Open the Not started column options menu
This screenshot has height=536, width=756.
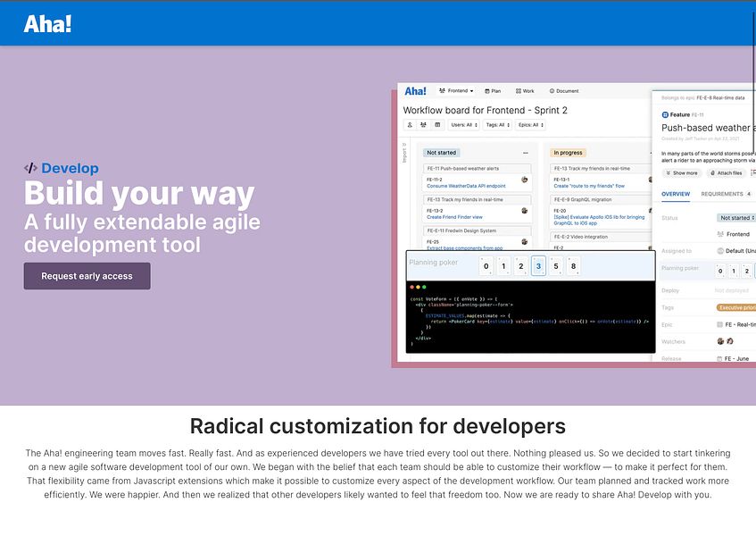tap(525, 153)
